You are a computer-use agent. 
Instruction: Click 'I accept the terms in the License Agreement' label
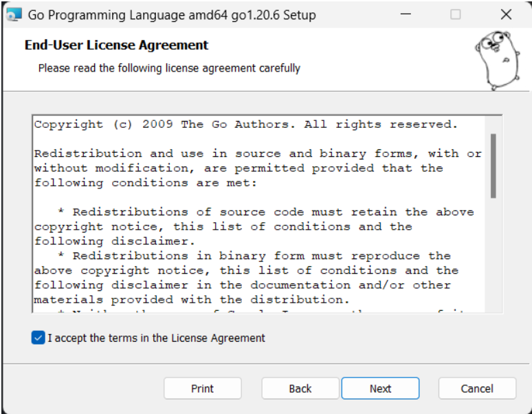pos(157,338)
